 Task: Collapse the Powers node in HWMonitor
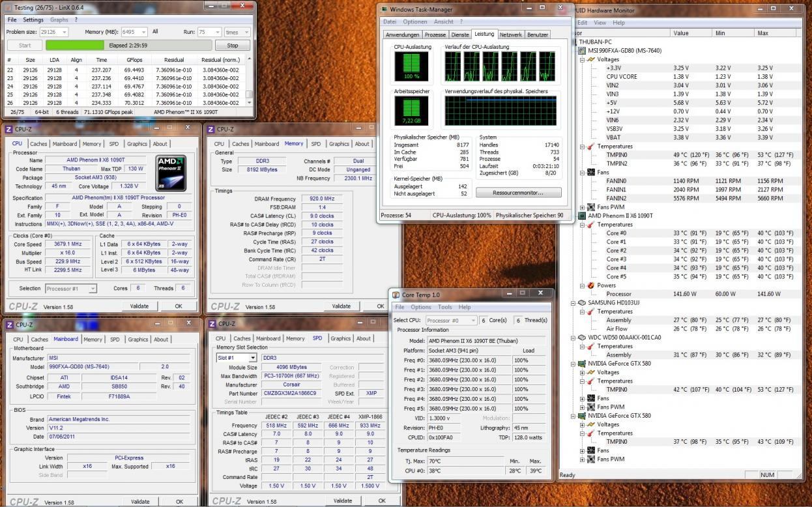point(583,285)
